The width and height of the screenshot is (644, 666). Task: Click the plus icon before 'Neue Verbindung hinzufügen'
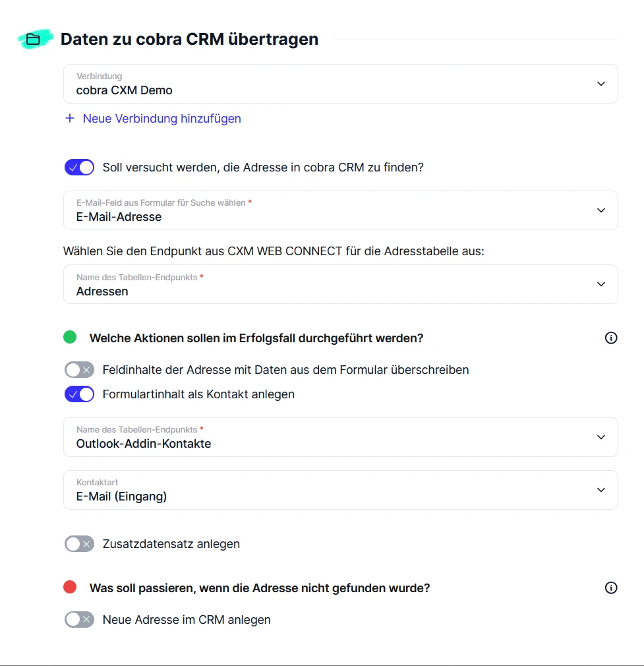point(69,118)
